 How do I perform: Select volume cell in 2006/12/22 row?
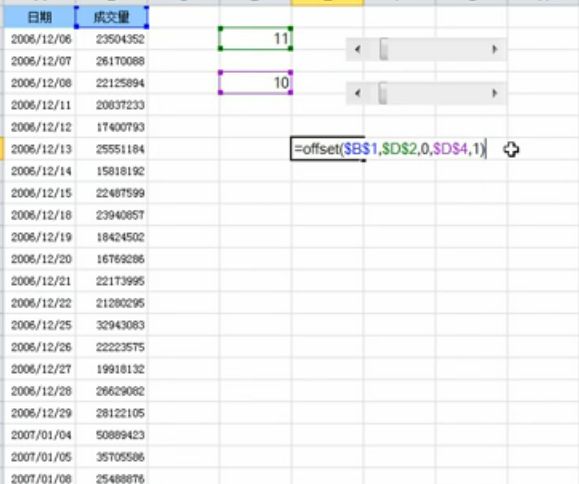click(112, 303)
